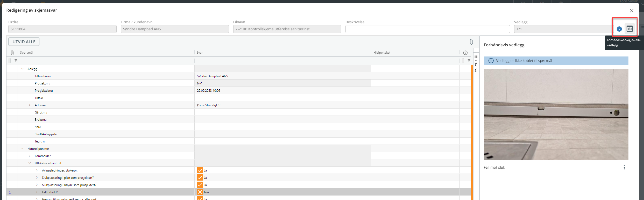The width and height of the screenshot is (644, 200).
Task: Toggle the Ja checkbox for Slukplassering i plan
Action: click(200, 177)
